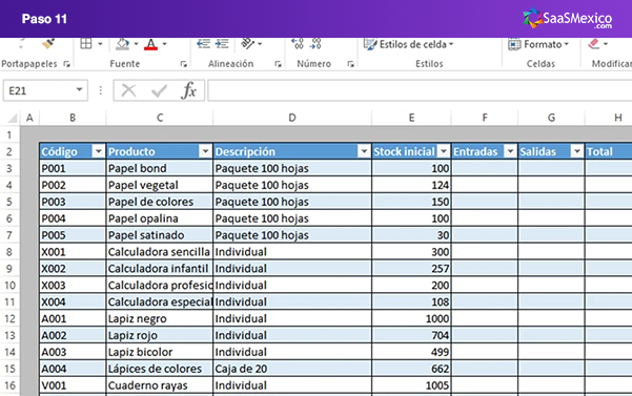Select stock value 1005
This screenshot has width=632, height=396.
[x=412, y=386]
